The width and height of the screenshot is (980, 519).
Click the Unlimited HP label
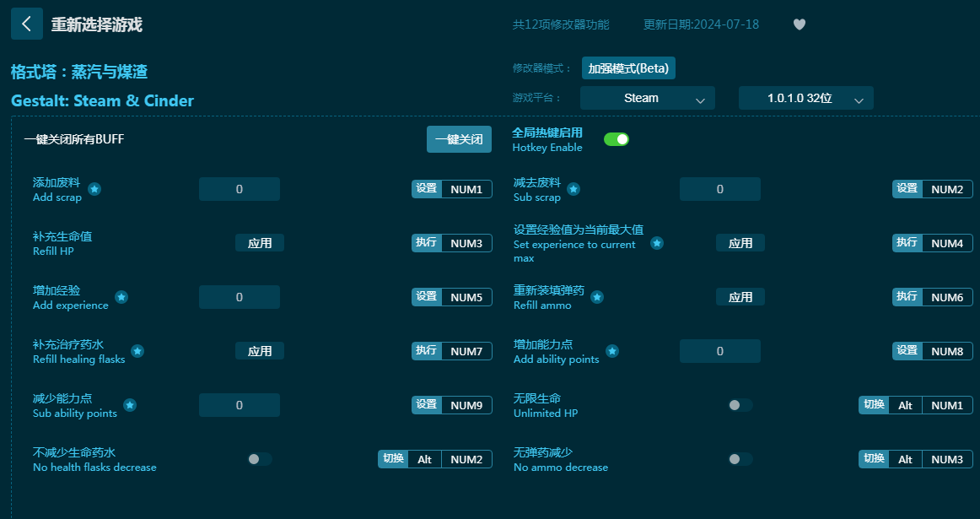pos(546,414)
